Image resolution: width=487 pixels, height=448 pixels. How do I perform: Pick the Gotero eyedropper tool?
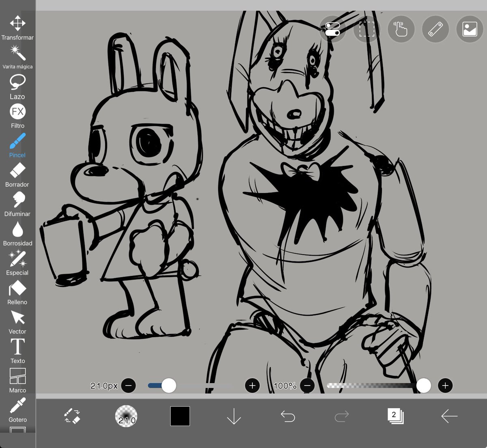(x=17, y=410)
